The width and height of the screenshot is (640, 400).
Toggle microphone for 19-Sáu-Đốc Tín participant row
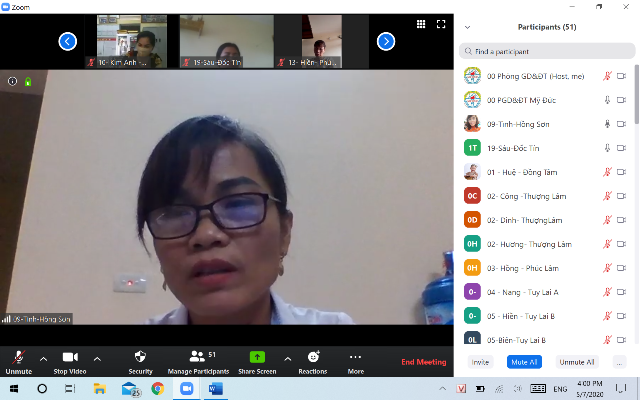coord(607,148)
